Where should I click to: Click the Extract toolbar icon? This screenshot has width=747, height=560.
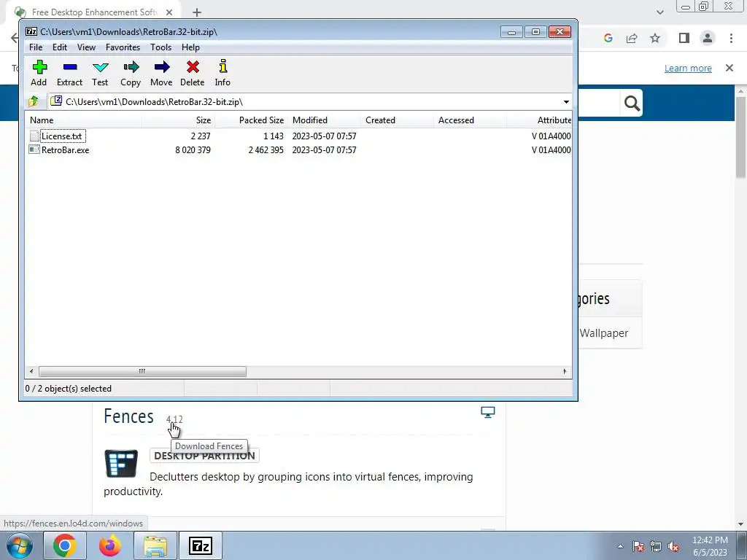click(x=69, y=67)
